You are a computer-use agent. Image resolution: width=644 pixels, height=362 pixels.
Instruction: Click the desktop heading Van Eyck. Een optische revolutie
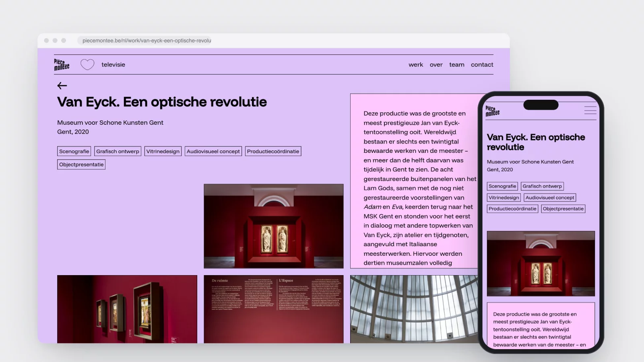pyautogui.click(x=162, y=102)
